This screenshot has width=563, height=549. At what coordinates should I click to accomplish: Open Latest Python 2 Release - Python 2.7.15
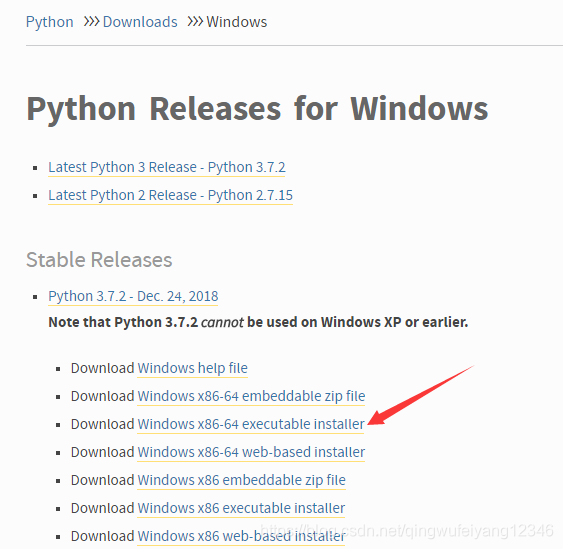171,195
